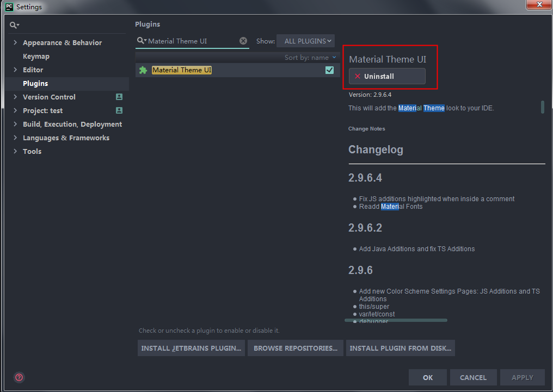Click the green Material Theme UI puzzle icon
The image size is (553, 392).
[x=143, y=70]
